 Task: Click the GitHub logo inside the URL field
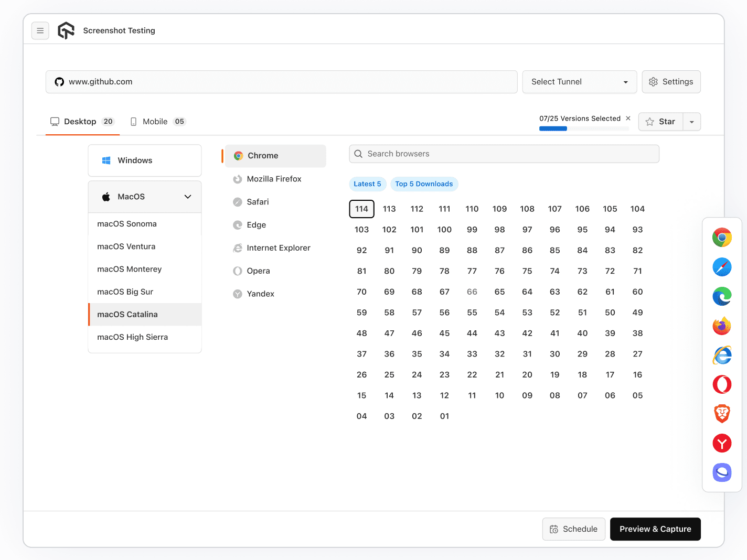[59, 82]
